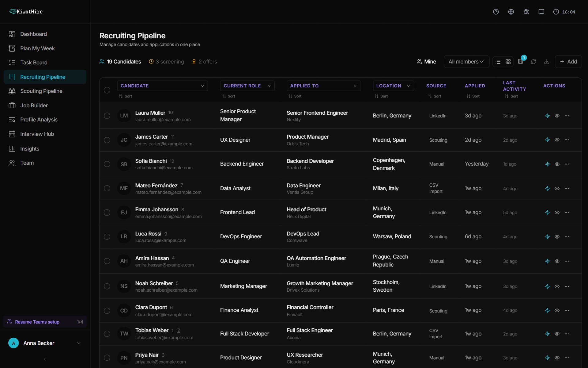Image resolution: width=588 pixels, height=368 pixels.
Task: Download export candidates icon
Action: (547, 62)
